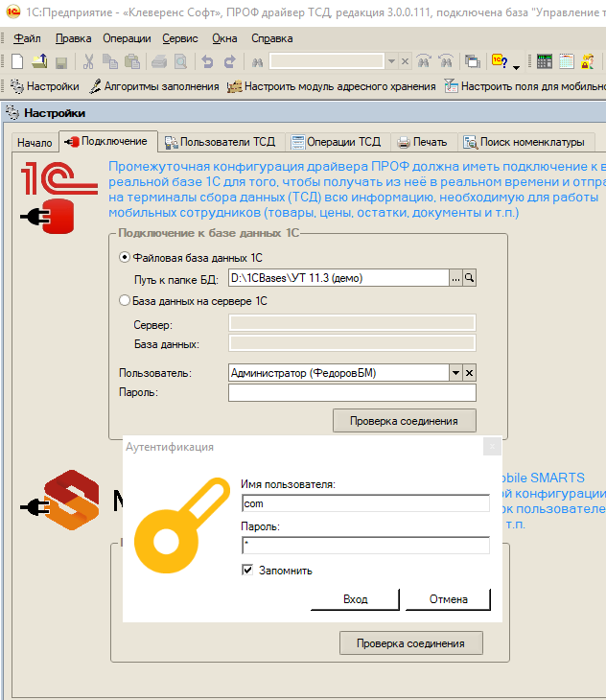Open the Calendar toolbar icon
The width and height of the screenshot is (606, 700).
click(x=567, y=61)
